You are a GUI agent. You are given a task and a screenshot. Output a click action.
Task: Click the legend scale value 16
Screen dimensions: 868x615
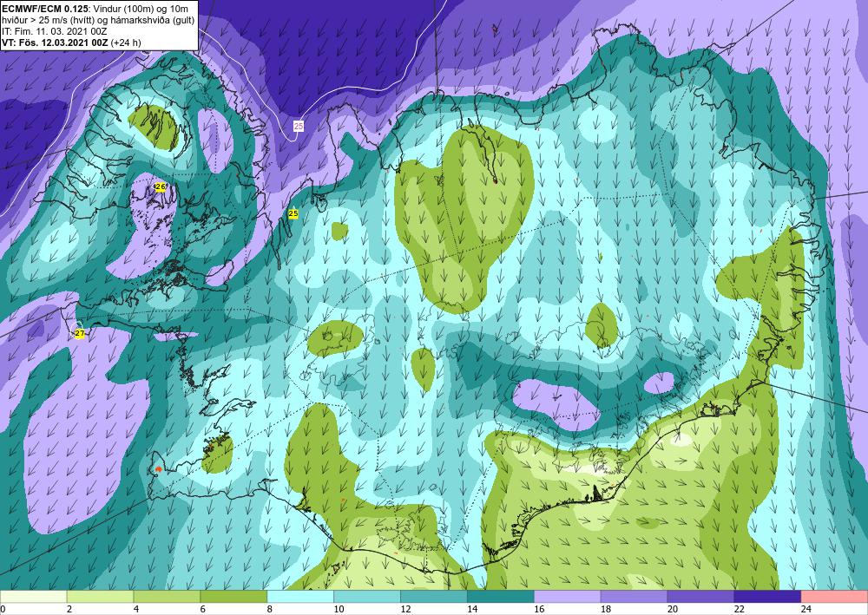(539, 610)
